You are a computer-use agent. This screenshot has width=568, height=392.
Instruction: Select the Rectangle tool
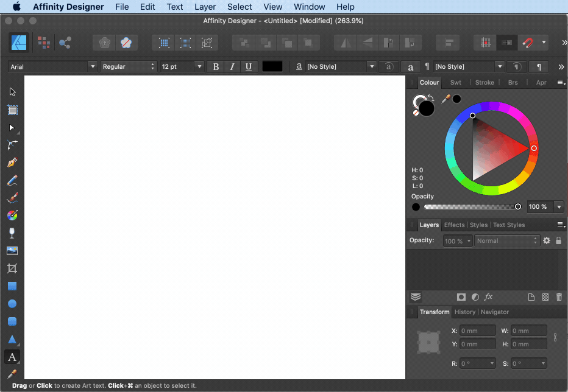point(11,285)
